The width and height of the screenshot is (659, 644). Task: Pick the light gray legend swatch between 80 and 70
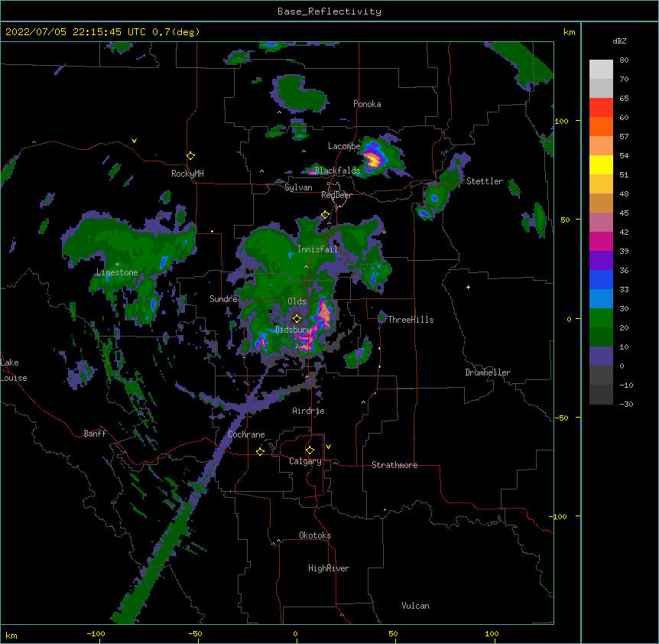(x=601, y=70)
